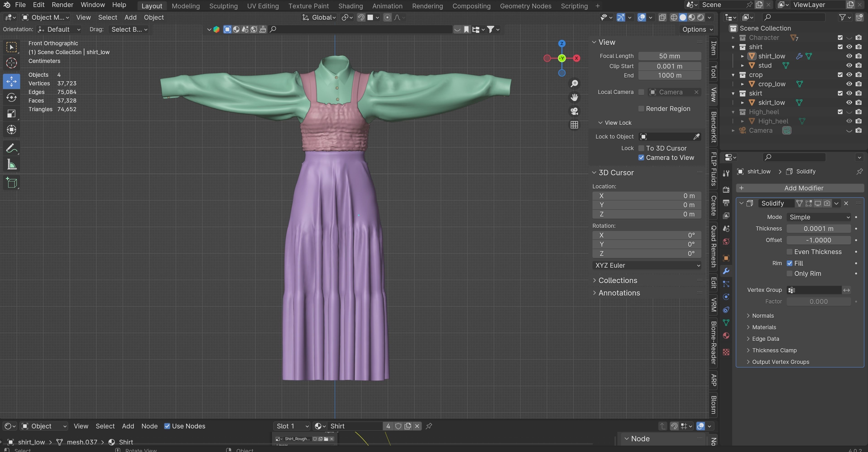Open the node editor Node menu
The height and width of the screenshot is (452, 868).
pyautogui.click(x=149, y=426)
